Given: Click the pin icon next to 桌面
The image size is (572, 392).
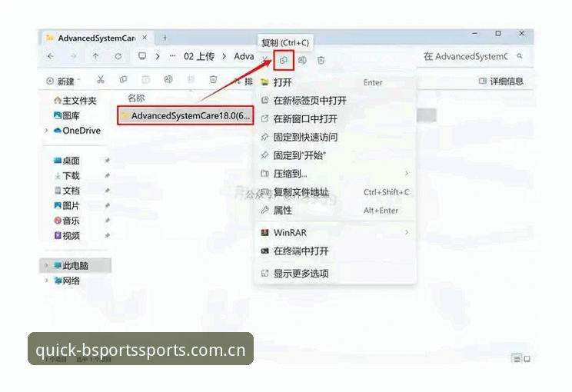Looking at the screenshot, I should (108, 161).
